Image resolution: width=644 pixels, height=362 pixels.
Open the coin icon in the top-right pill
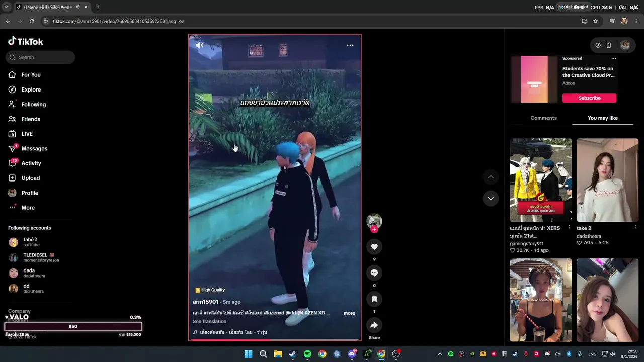(598, 45)
